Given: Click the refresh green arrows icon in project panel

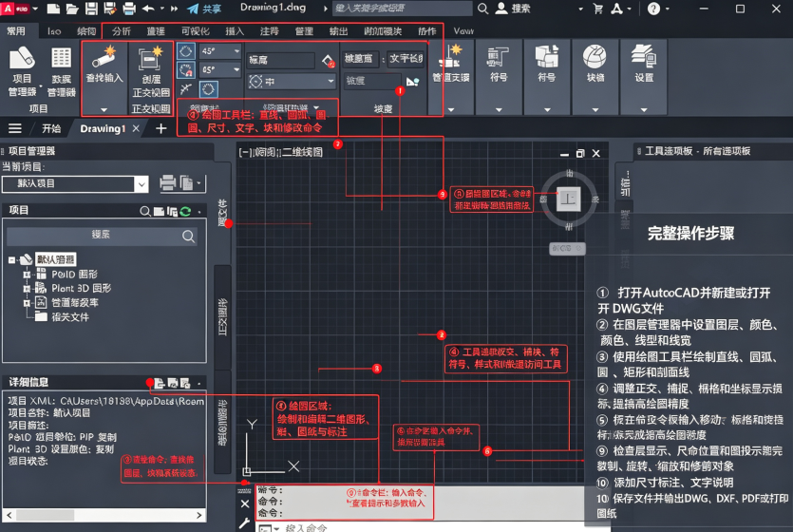Looking at the screenshot, I should (x=185, y=211).
